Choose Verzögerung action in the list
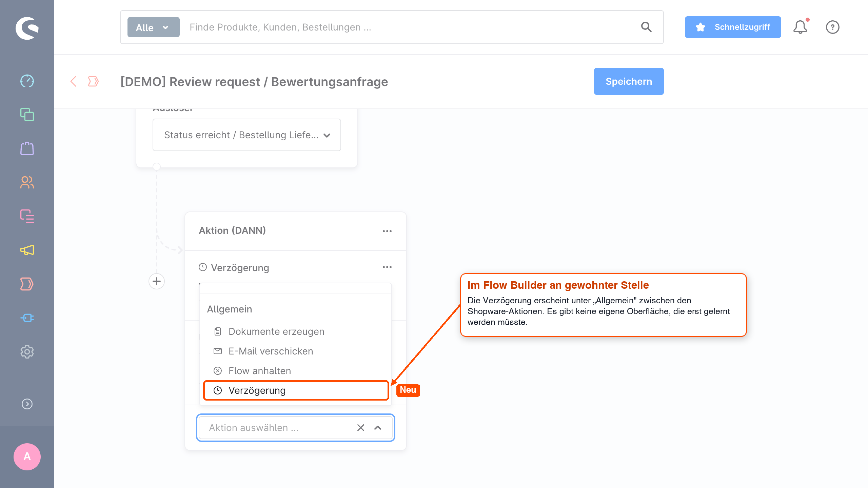This screenshot has width=868, height=488. [x=296, y=390]
